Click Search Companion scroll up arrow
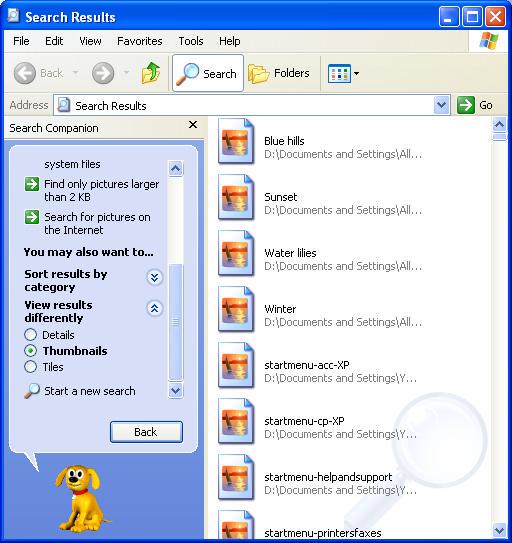The width and height of the screenshot is (512, 543). point(176,169)
